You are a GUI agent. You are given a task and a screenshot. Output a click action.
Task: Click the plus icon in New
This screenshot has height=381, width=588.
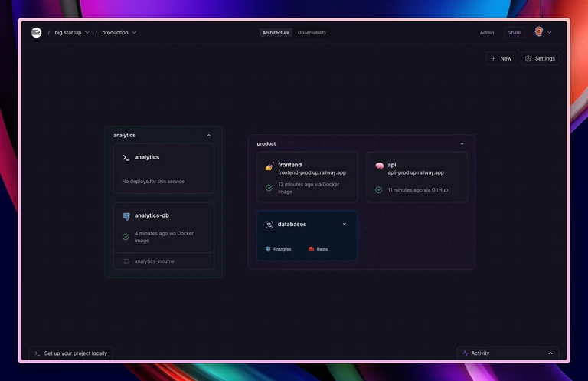(493, 58)
